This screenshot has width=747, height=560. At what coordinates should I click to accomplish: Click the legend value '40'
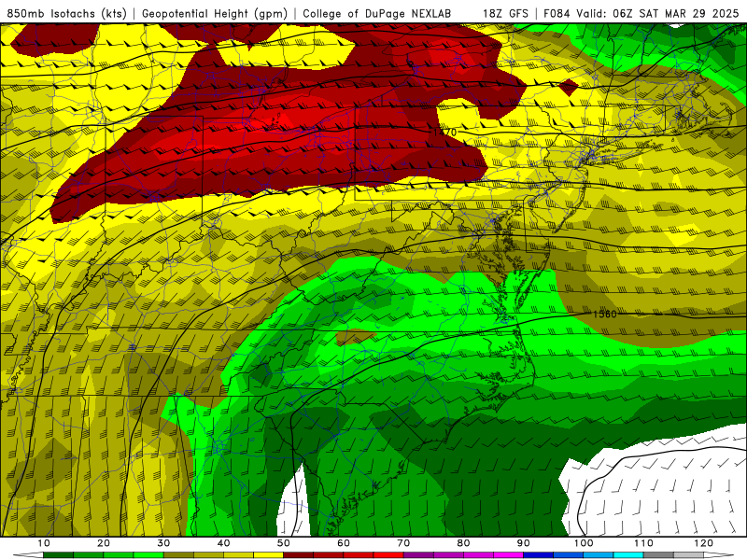pyautogui.click(x=223, y=543)
